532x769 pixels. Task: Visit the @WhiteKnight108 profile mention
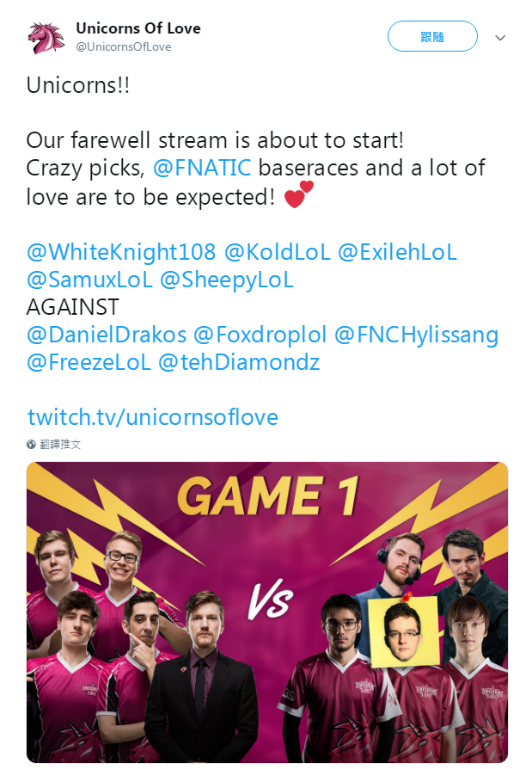[121, 252]
